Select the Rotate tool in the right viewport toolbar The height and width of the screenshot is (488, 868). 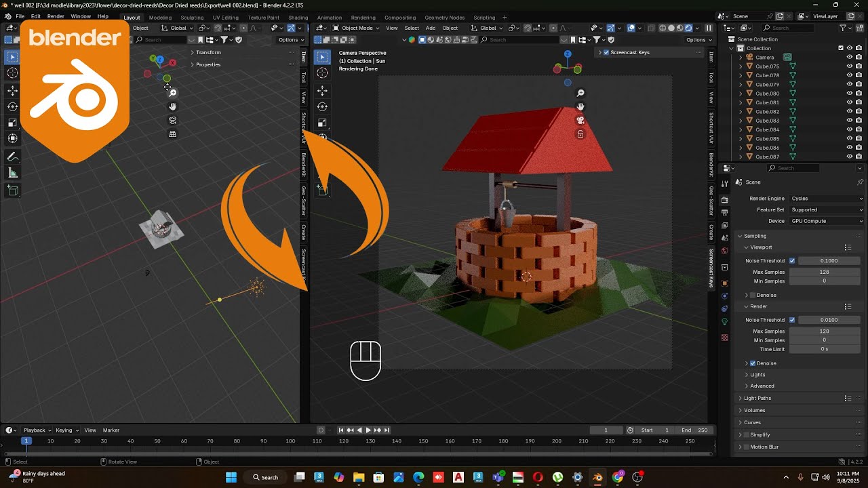click(x=322, y=106)
